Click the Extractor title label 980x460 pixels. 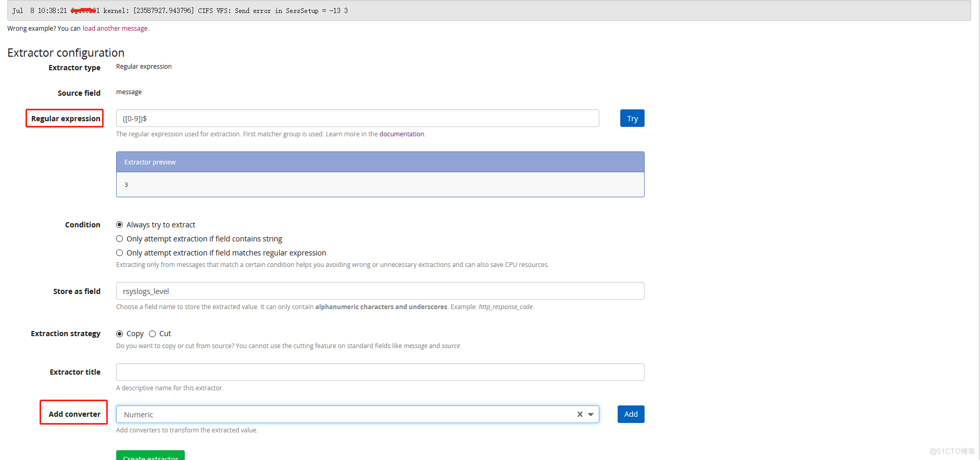pos(75,372)
